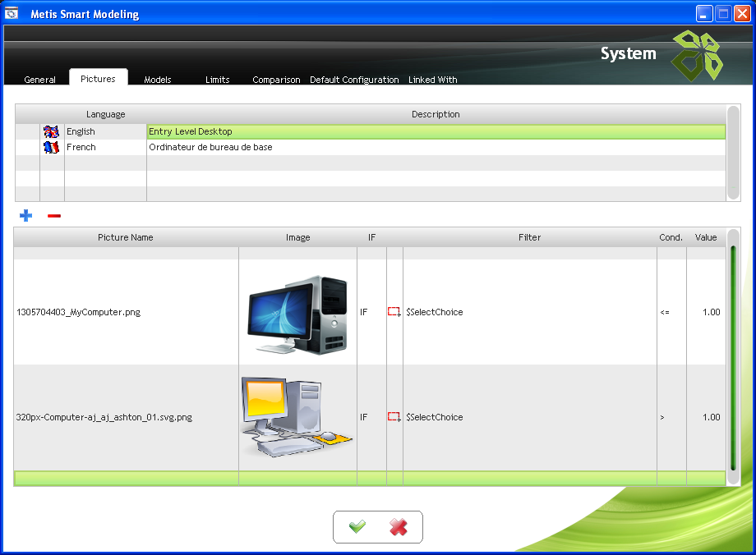
Task: Click the English language flag icon
Action: tap(51, 131)
